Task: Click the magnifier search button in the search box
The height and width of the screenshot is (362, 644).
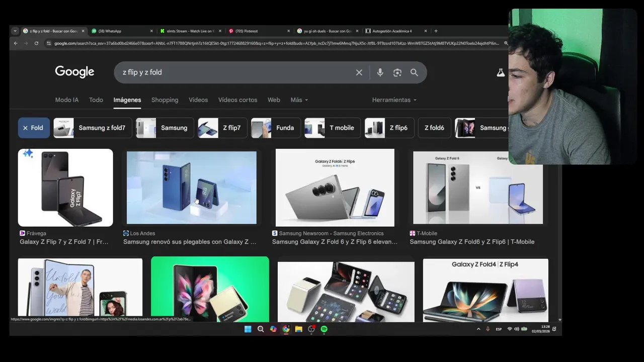Action: click(414, 72)
